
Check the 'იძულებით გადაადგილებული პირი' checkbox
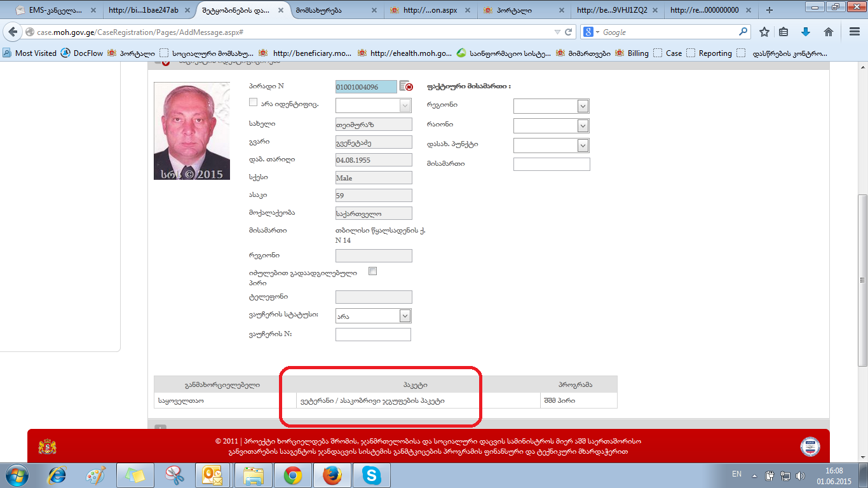tap(373, 271)
